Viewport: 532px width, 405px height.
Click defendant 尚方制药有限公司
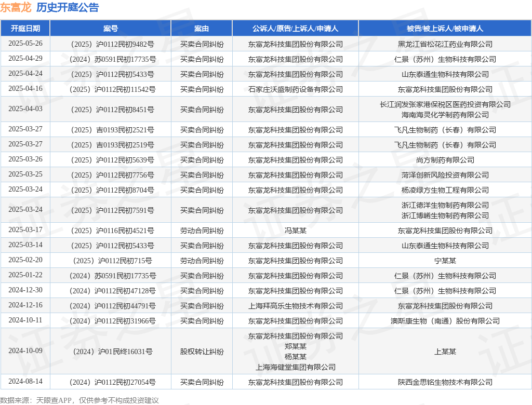click(445, 160)
